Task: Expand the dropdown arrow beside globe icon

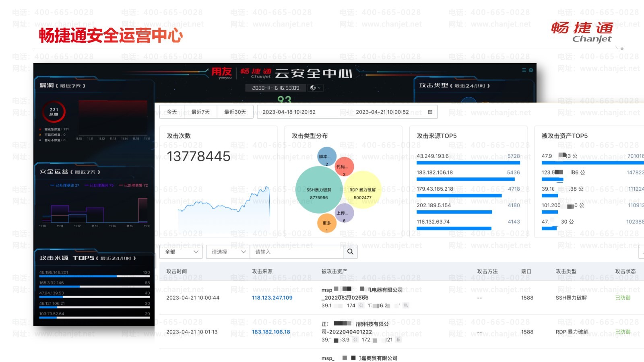Action: [x=319, y=88]
